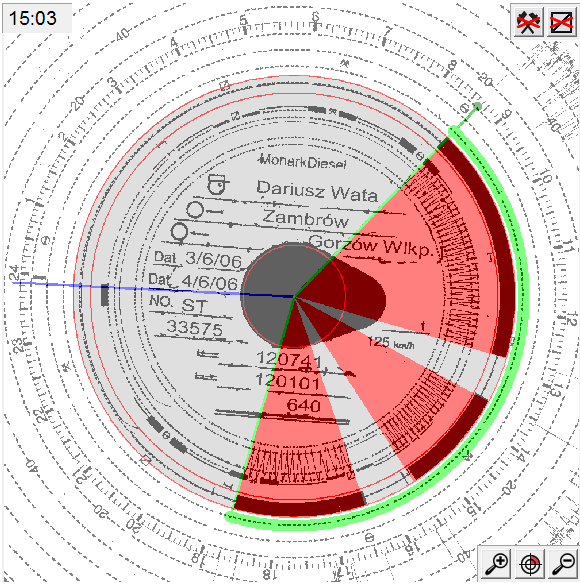Click the 4/6/06 end date

pos(210,282)
